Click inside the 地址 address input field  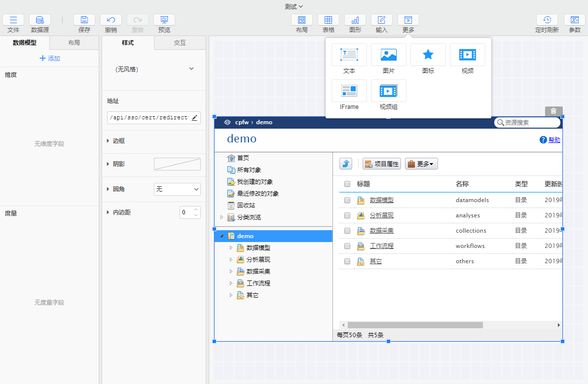pyautogui.click(x=148, y=118)
